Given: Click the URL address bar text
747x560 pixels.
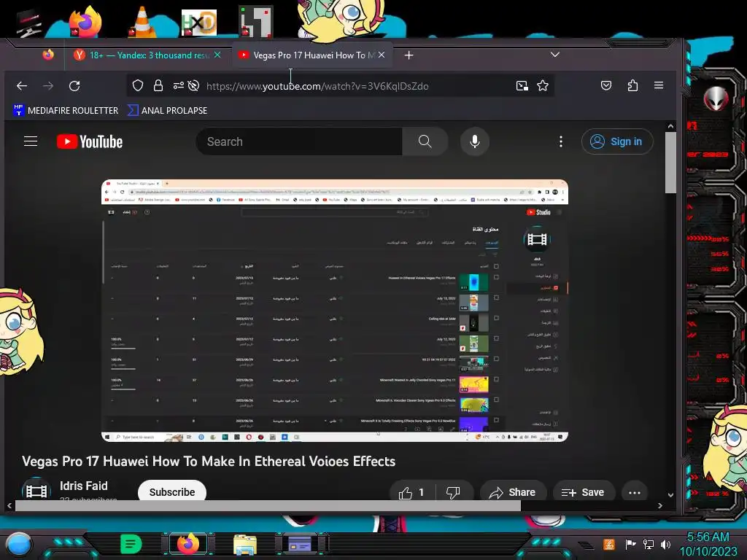Looking at the screenshot, I should (317, 86).
